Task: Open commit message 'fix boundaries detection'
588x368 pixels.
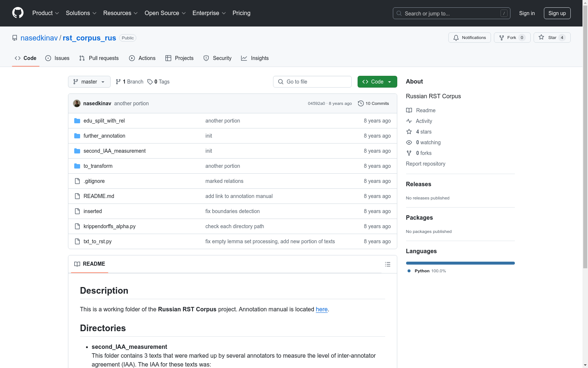Action: tap(233, 211)
